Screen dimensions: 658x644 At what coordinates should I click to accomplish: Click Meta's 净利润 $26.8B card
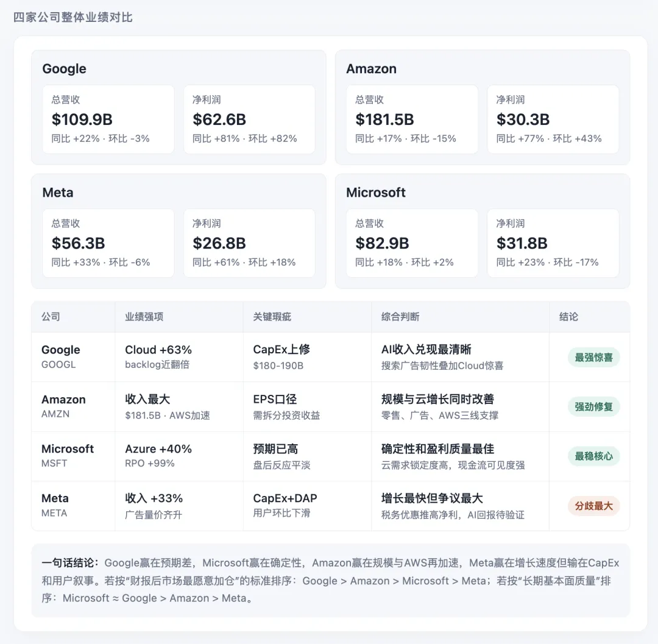click(249, 243)
